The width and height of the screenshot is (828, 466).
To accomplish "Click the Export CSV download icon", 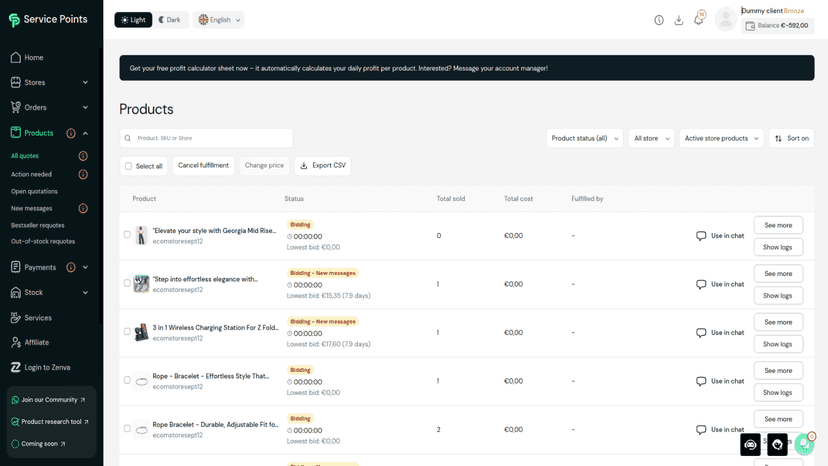I will click(304, 166).
